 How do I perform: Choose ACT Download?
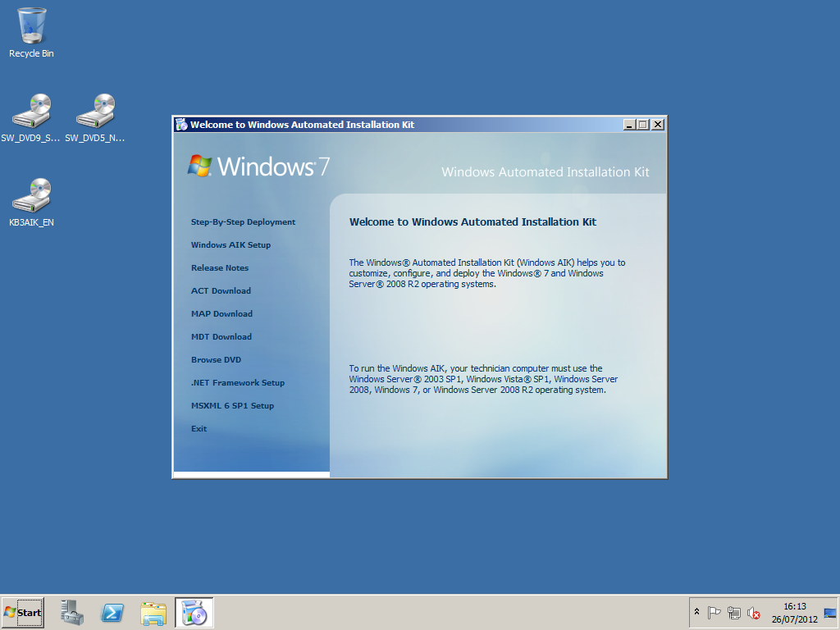click(x=221, y=291)
